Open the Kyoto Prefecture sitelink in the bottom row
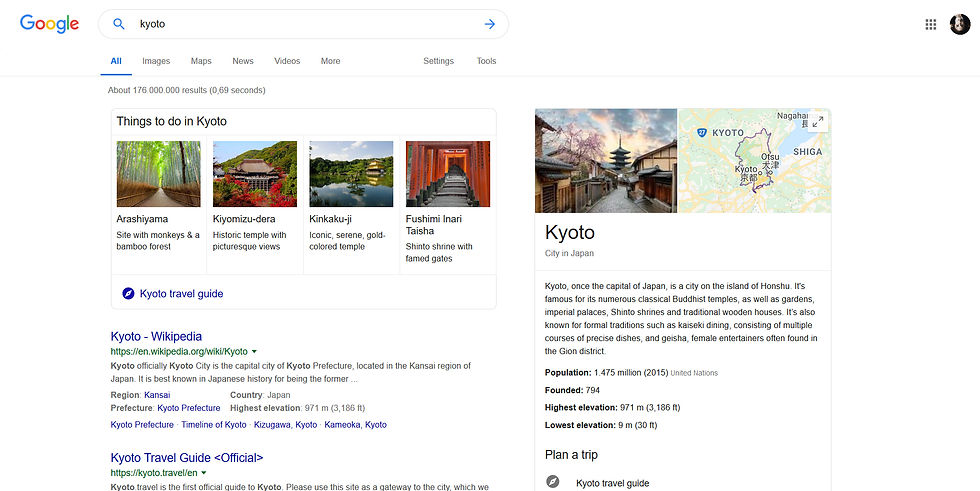980x491 pixels. [x=142, y=425]
